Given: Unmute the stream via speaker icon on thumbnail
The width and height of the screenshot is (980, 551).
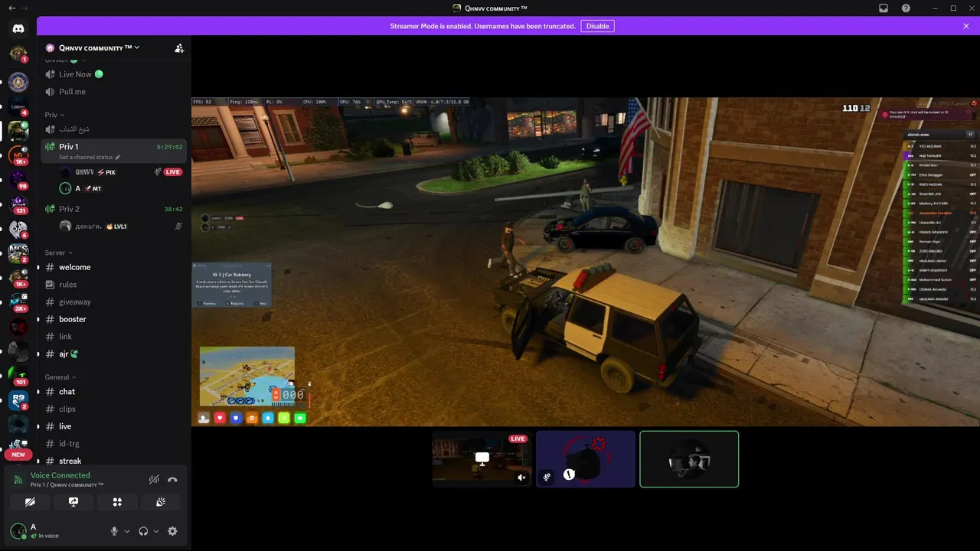Looking at the screenshot, I should (x=521, y=478).
